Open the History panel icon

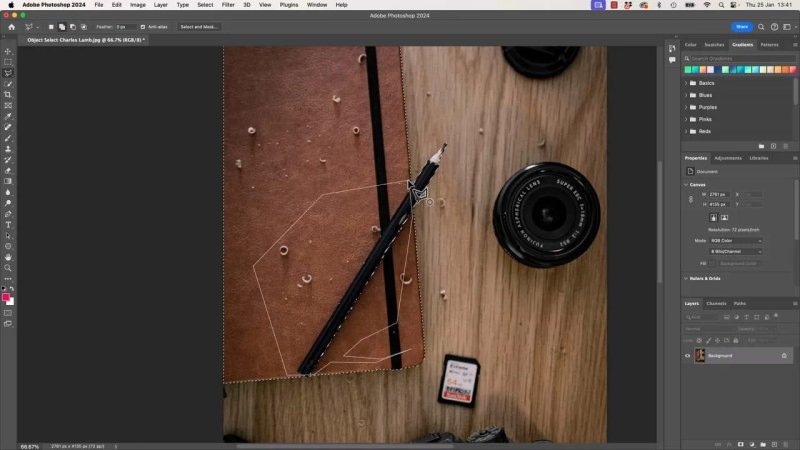[672, 48]
